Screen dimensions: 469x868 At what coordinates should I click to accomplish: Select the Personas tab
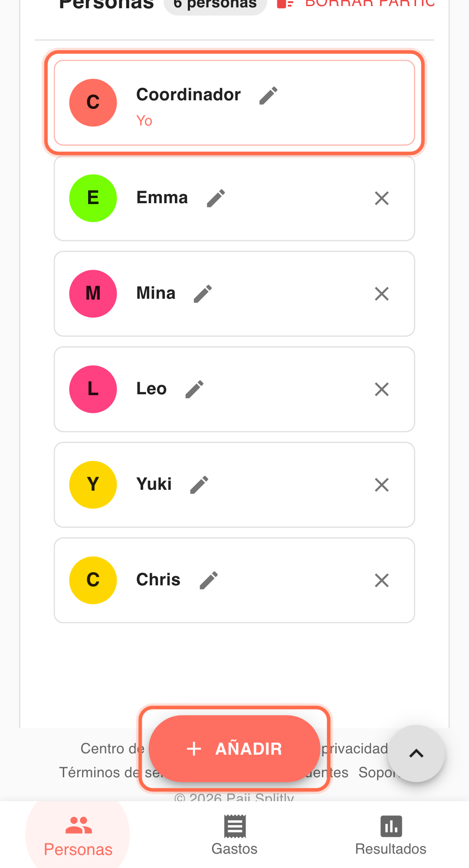click(78, 835)
